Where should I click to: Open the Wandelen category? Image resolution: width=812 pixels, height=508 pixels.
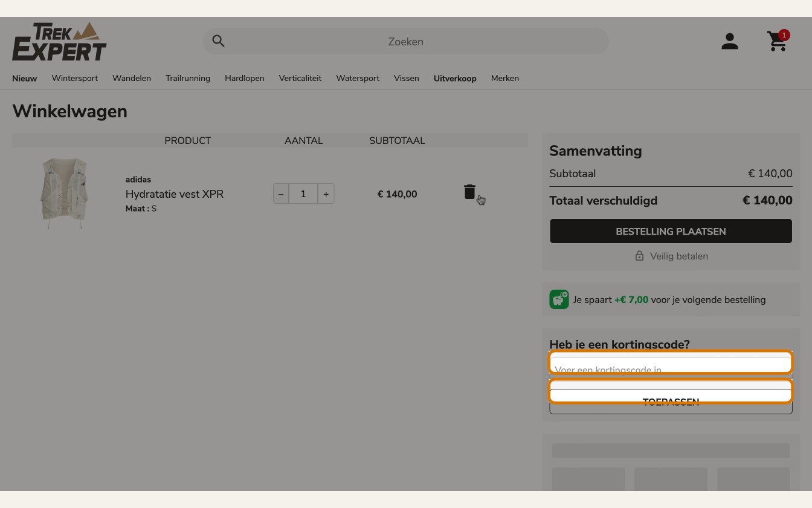[132, 78]
